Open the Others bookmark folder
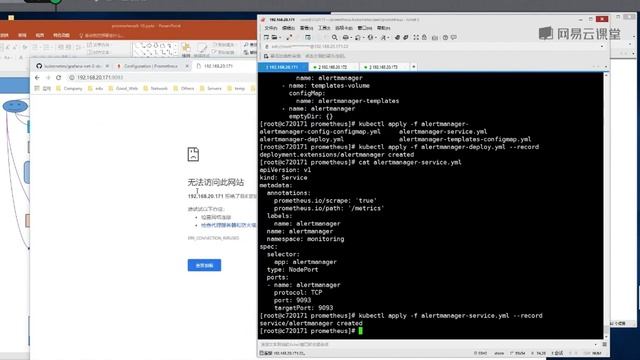The width and height of the screenshot is (640, 360). (184, 88)
